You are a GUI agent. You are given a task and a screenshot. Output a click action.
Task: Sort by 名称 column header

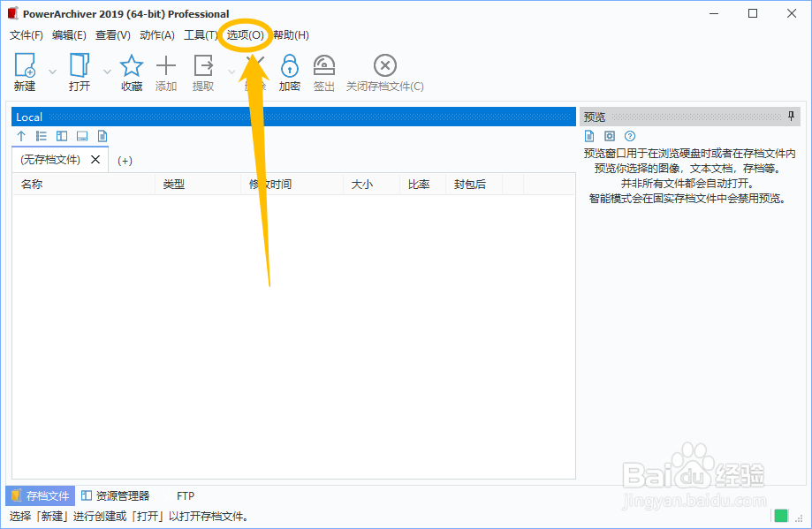coord(84,185)
